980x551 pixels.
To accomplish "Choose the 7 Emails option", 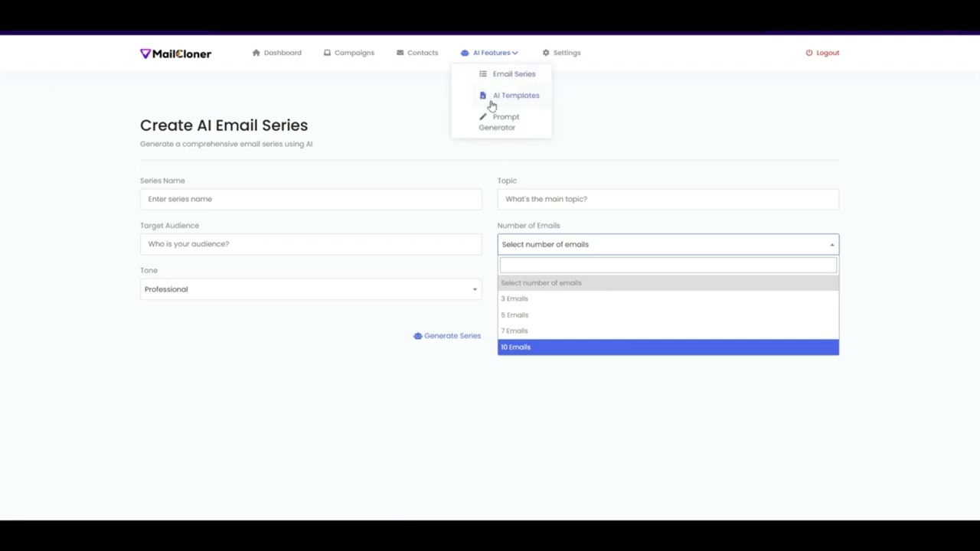I will pyautogui.click(x=668, y=331).
